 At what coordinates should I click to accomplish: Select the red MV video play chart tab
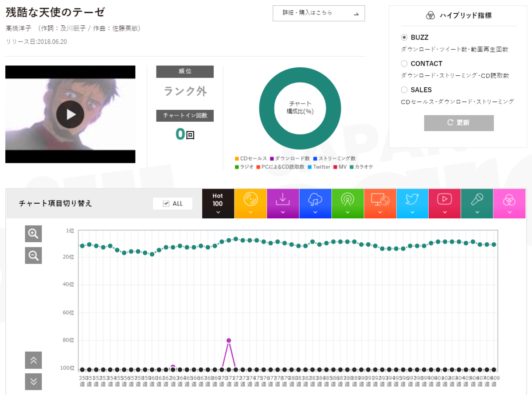pos(445,203)
